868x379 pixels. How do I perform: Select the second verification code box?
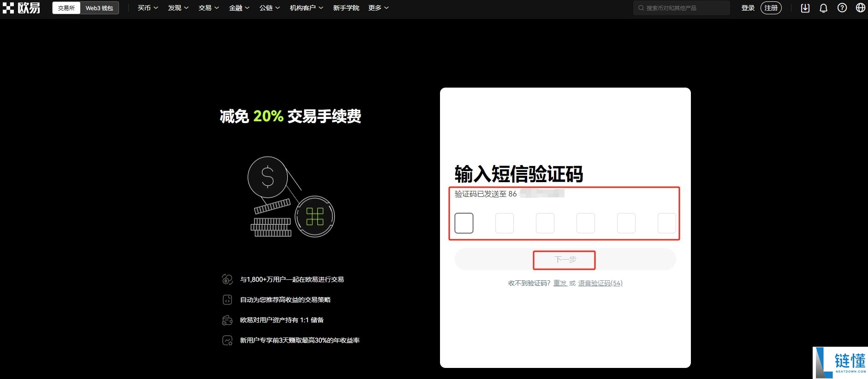pyautogui.click(x=505, y=223)
